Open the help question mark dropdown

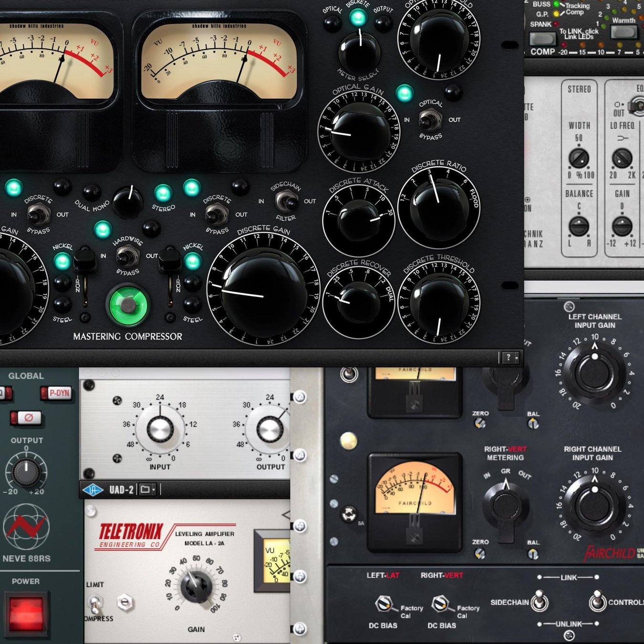point(510,357)
